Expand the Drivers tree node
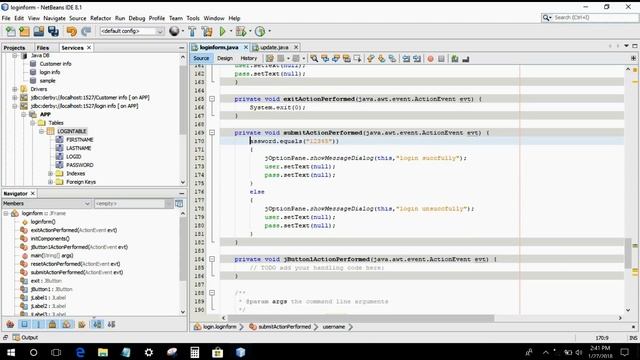 point(15,89)
